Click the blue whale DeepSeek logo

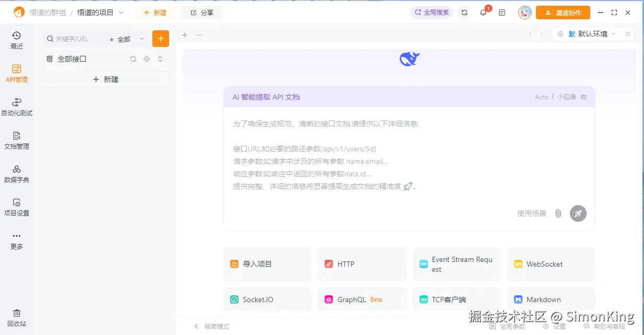(x=410, y=59)
